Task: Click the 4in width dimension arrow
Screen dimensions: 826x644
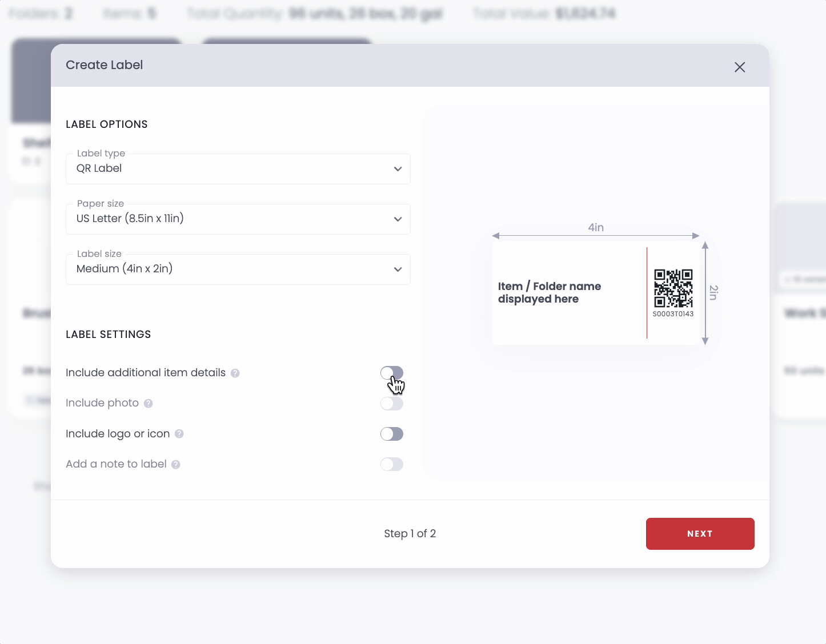Action: pos(596,235)
